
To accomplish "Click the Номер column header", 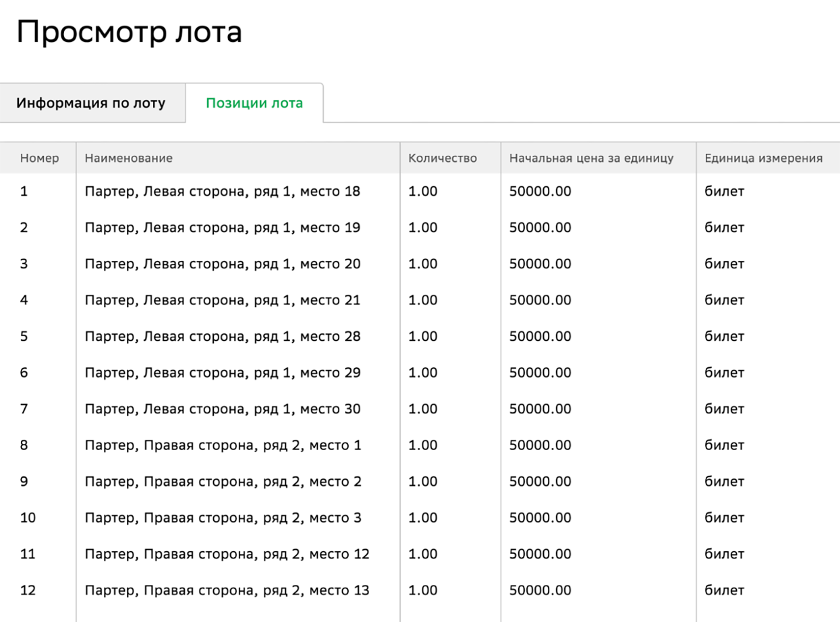I will (x=39, y=158).
